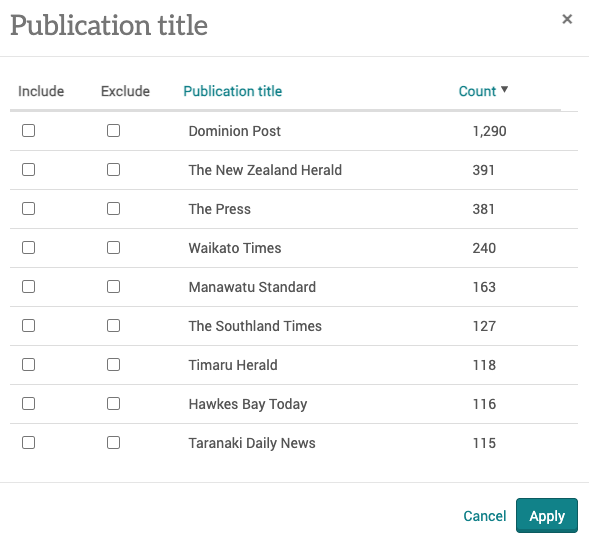Viewport: 589px width, 544px height.
Task: Click the count value 127
Action: (484, 326)
